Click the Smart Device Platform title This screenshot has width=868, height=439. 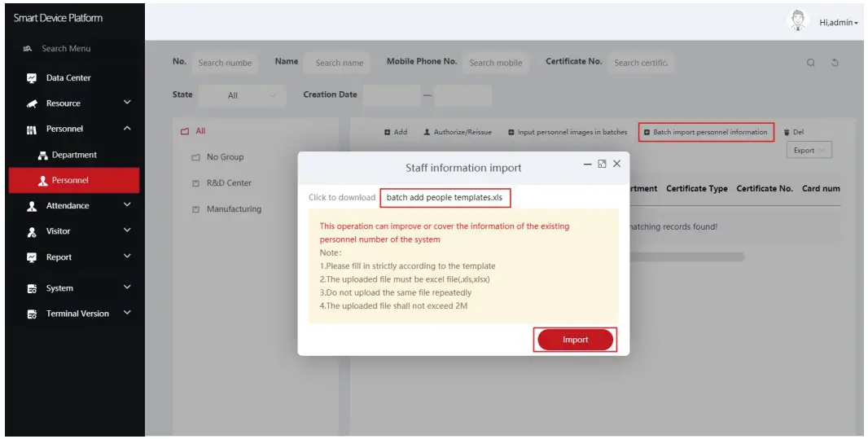click(x=58, y=18)
